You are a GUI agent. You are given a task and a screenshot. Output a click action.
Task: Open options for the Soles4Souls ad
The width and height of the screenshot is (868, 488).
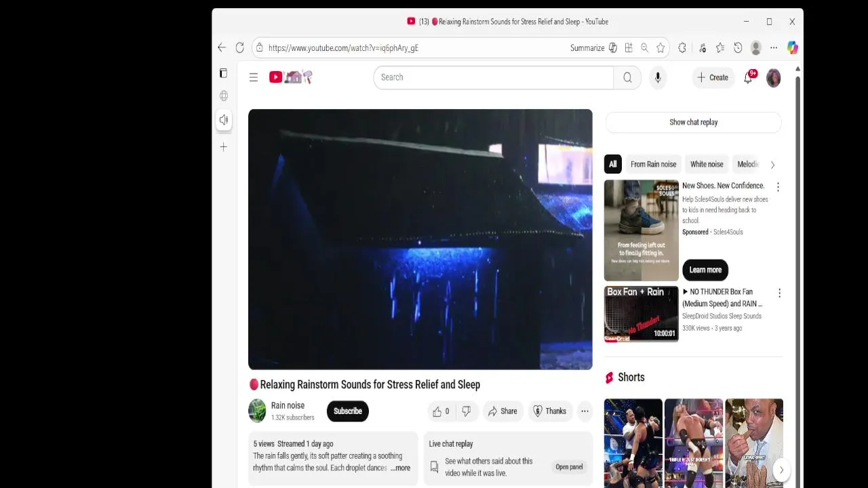778,187
